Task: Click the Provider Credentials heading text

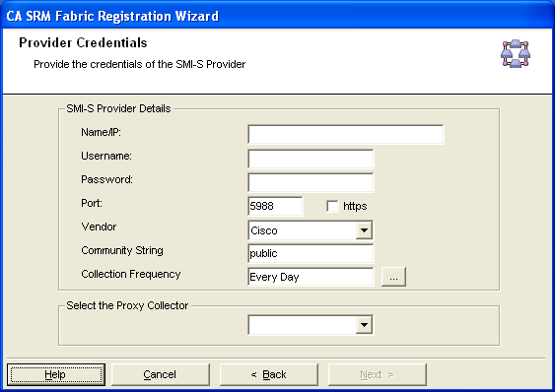Action: 83,42
